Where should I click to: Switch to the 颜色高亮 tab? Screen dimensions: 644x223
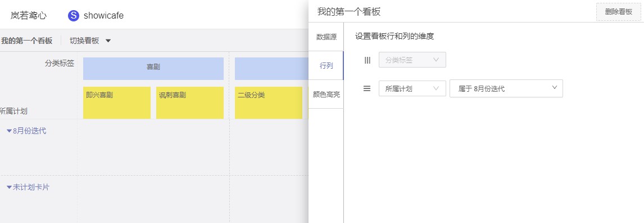tap(326, 94)
